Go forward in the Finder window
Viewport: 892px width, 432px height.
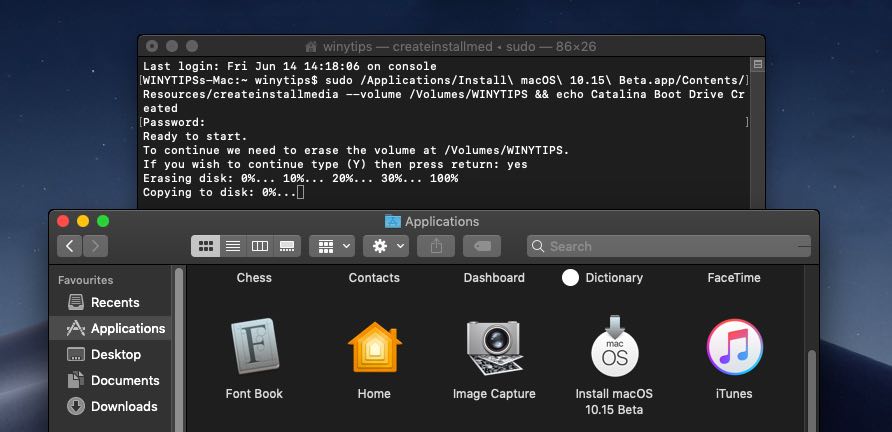[x=95, y=246]
